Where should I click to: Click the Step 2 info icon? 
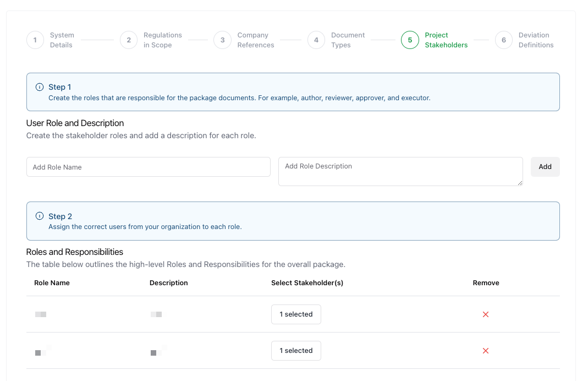40,216
